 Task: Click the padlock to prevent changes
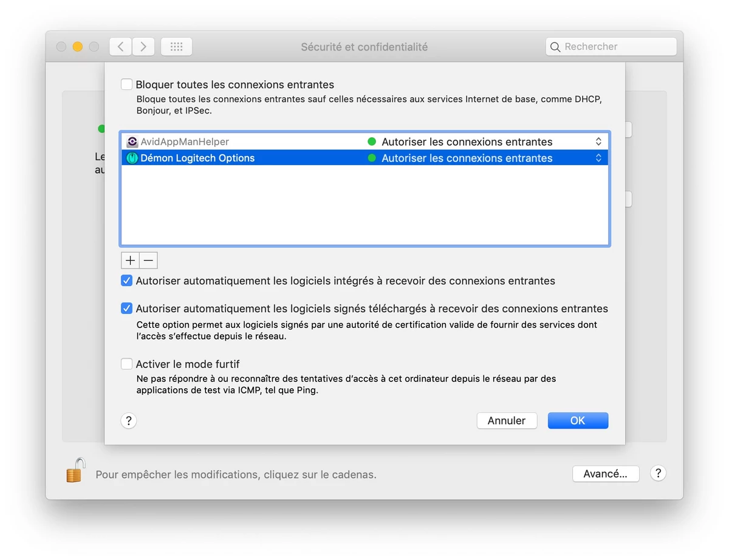(76, 471)
